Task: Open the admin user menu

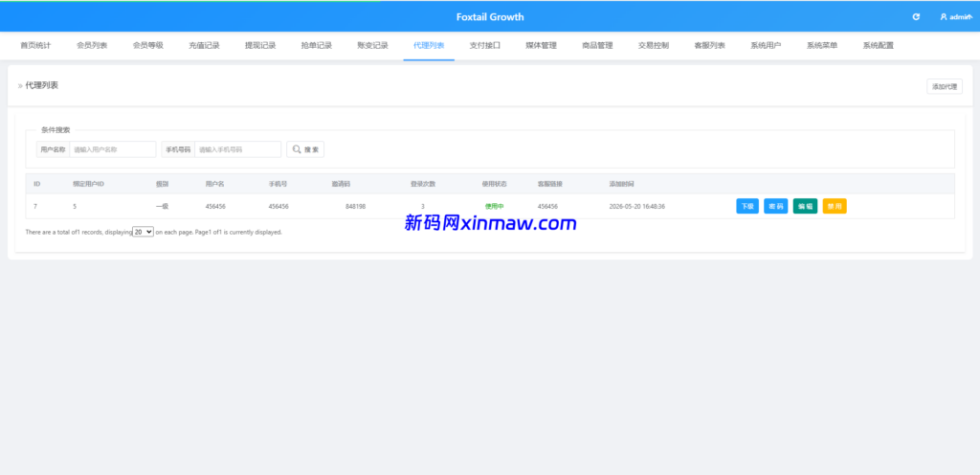Action: coord(956,17)
